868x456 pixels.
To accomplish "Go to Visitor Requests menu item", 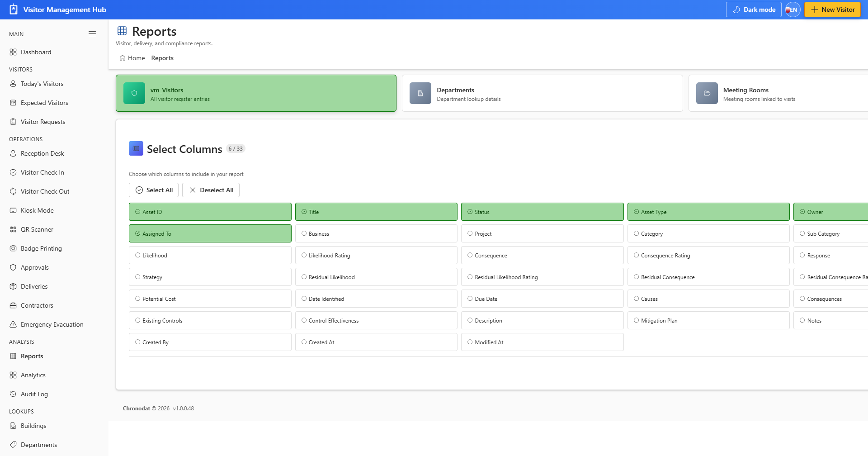I will click(54, 122).
